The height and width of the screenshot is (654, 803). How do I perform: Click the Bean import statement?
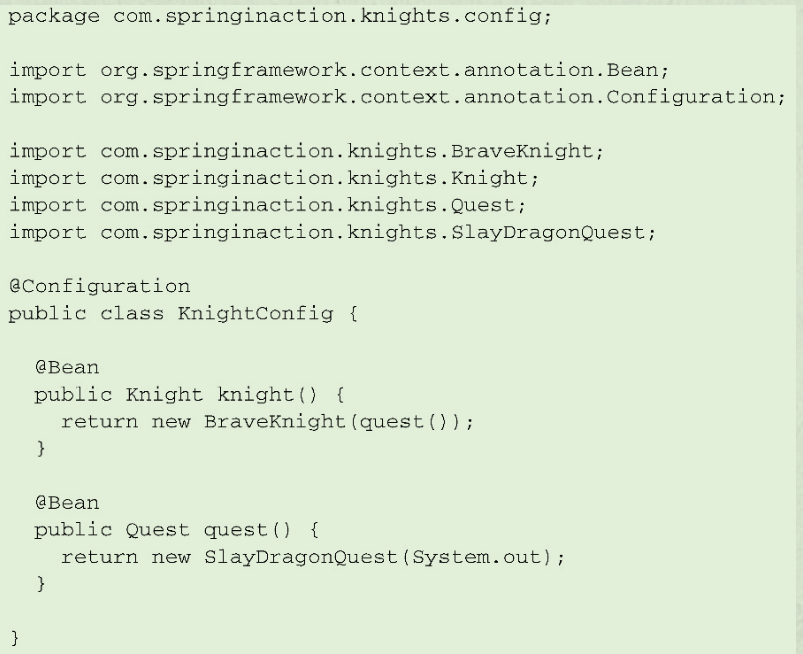pos(339,70)
